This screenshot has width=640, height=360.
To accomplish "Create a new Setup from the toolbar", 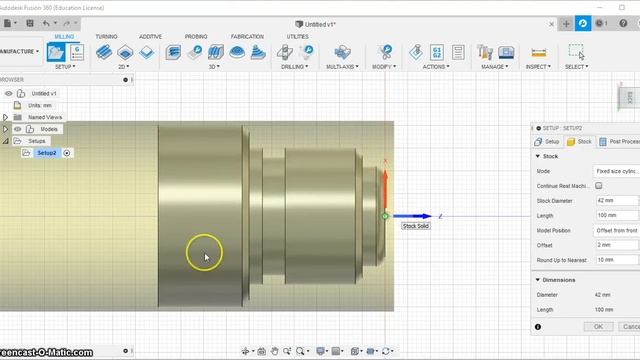I will (x=56, y=52).
